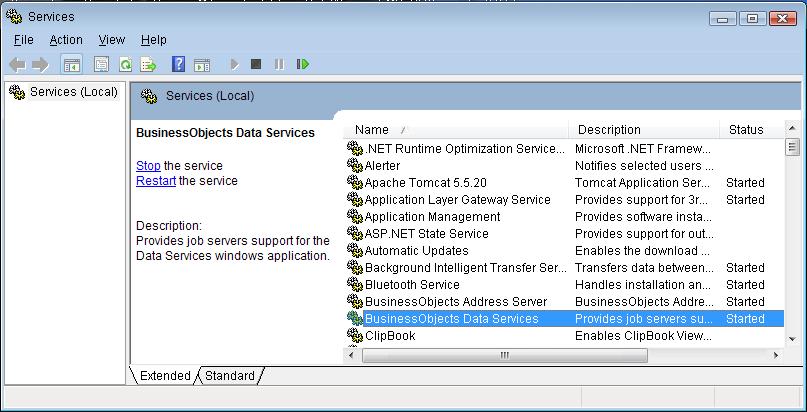This screenshot has height=412, width=807.
Task: Sort by the Status column header
Action: 746,130
